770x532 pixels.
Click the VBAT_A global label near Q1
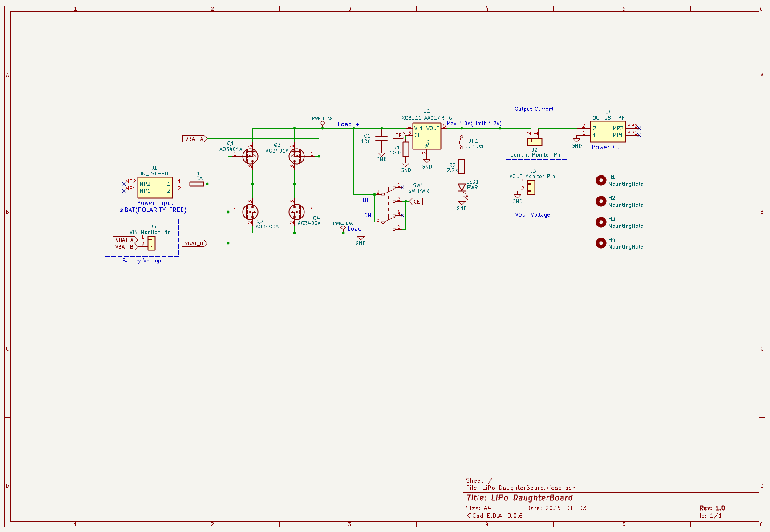point(194,139)
